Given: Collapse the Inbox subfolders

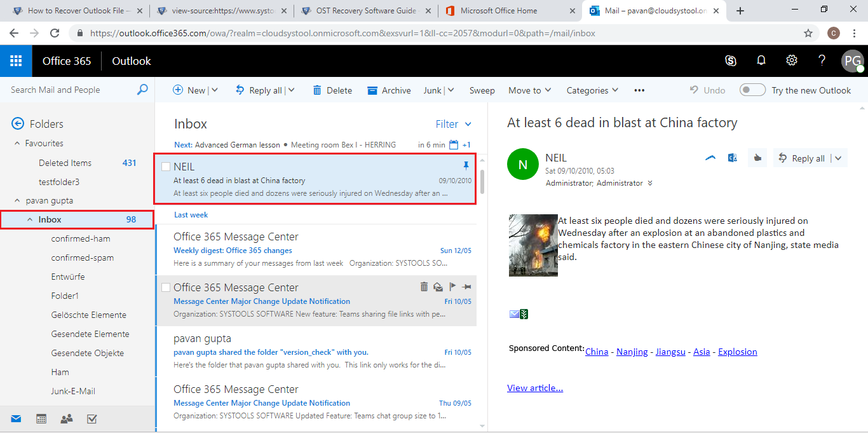Looking at the screenshot, I should pos(30,220).
